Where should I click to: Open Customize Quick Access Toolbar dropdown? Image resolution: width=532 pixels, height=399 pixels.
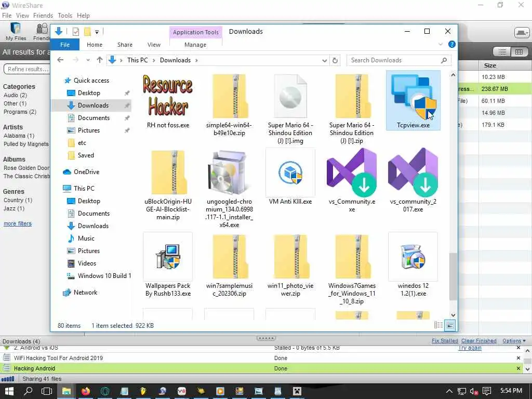coord(97,32)
